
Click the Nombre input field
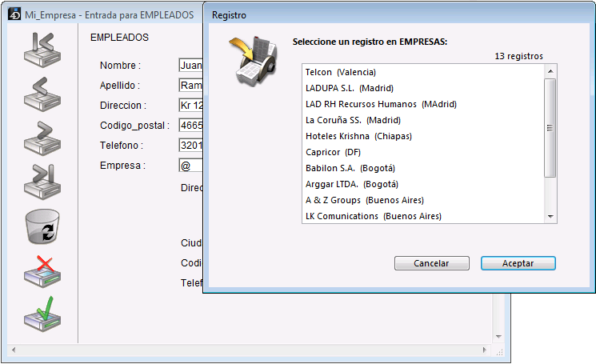tap(190, 65)
